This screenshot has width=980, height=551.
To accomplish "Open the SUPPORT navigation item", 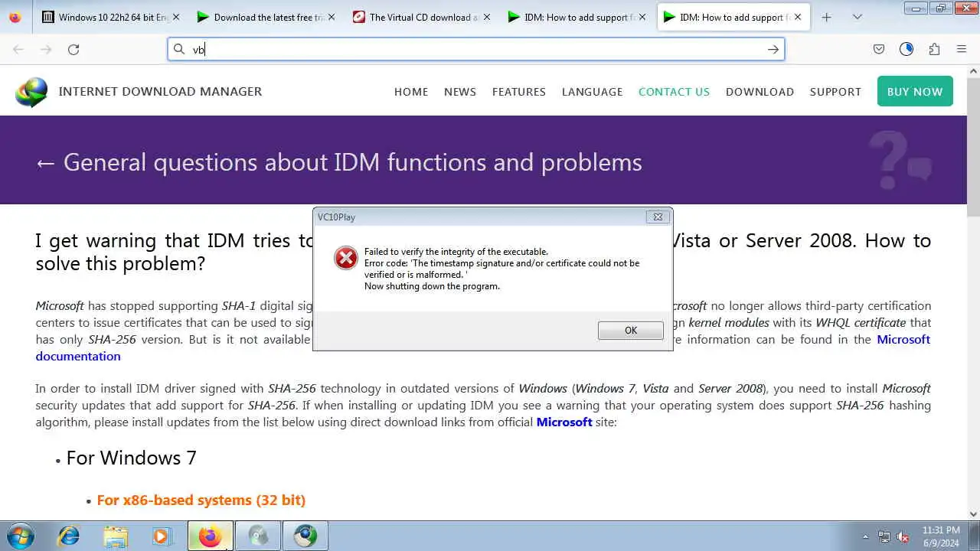I will pyautogui.click(x=835, y=92).
